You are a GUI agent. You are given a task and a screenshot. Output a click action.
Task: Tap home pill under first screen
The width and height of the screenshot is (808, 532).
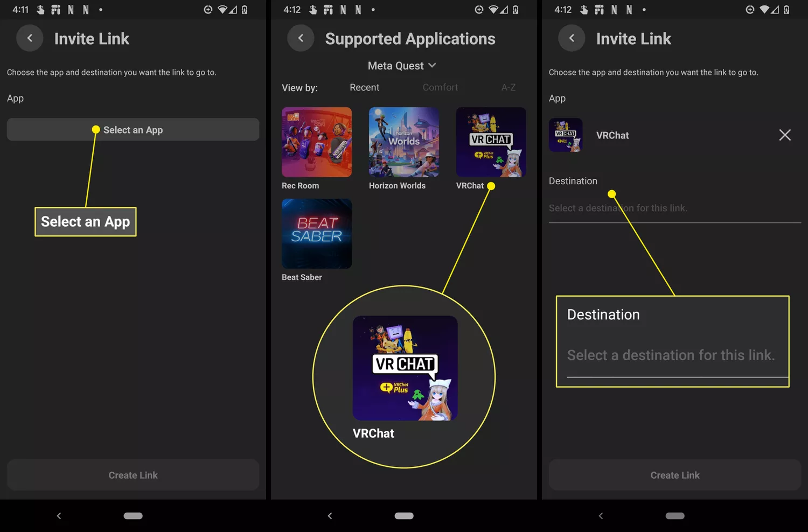(x=133, y=516)
